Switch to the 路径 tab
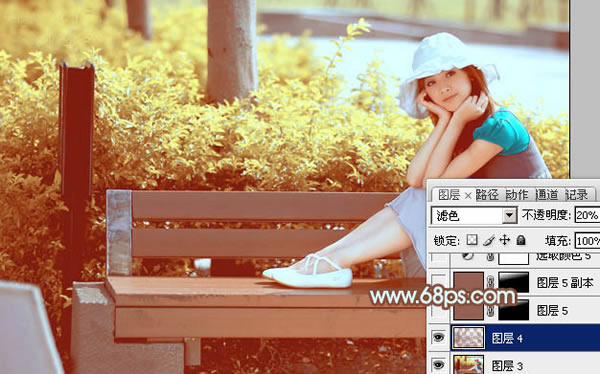600x374 pixels. pos(487,195)
